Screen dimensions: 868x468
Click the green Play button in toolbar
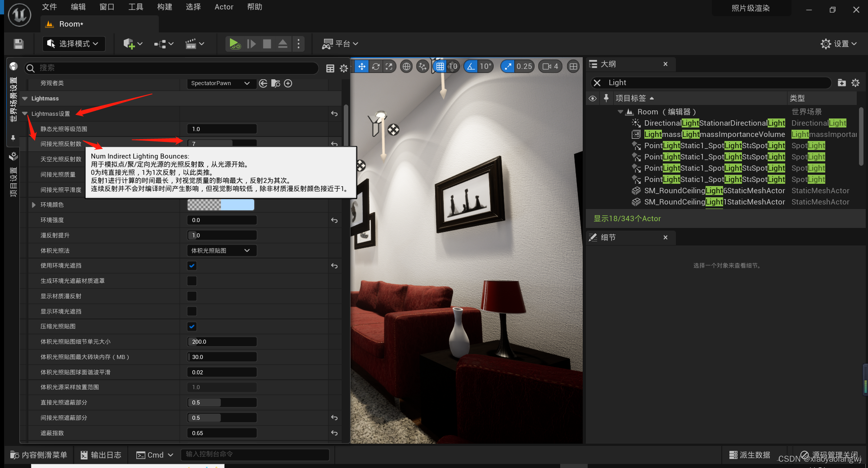tap(234, 44)
